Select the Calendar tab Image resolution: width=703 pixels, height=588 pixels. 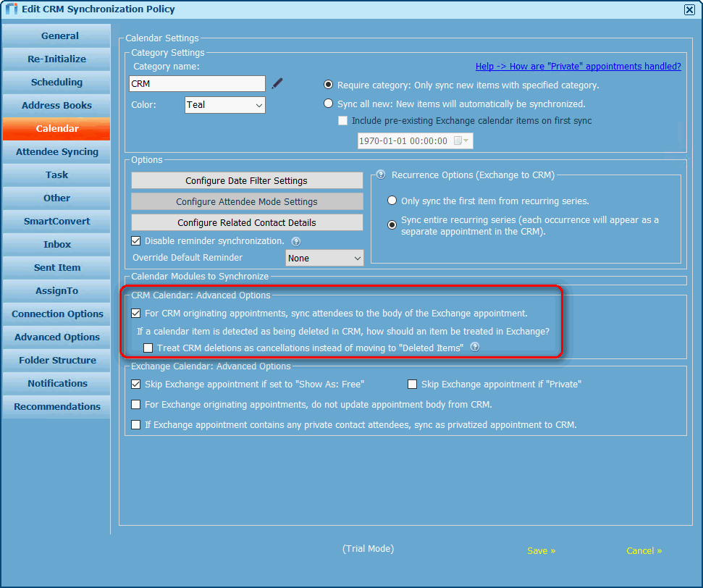coord(56,129)
